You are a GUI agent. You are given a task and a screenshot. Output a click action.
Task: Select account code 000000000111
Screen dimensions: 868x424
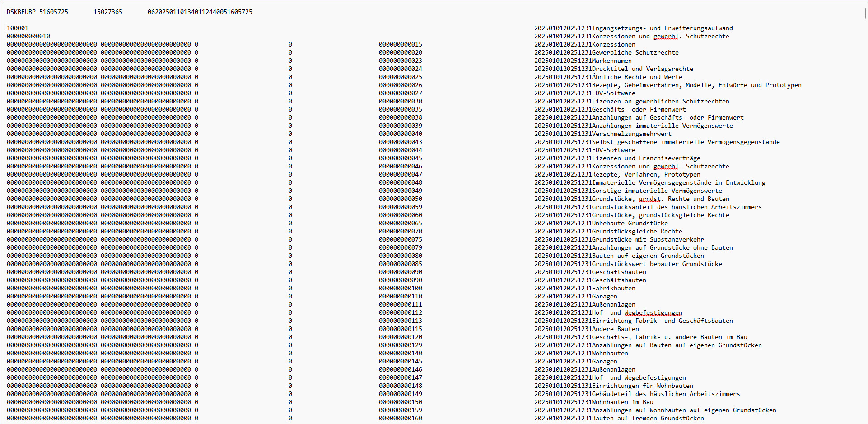(x=401, y=304)
